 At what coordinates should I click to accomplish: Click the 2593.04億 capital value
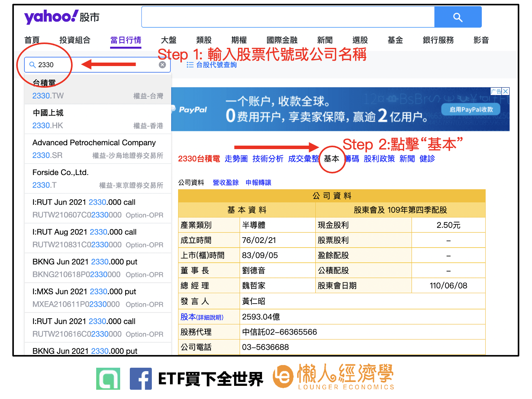click(x=261, y=317)
